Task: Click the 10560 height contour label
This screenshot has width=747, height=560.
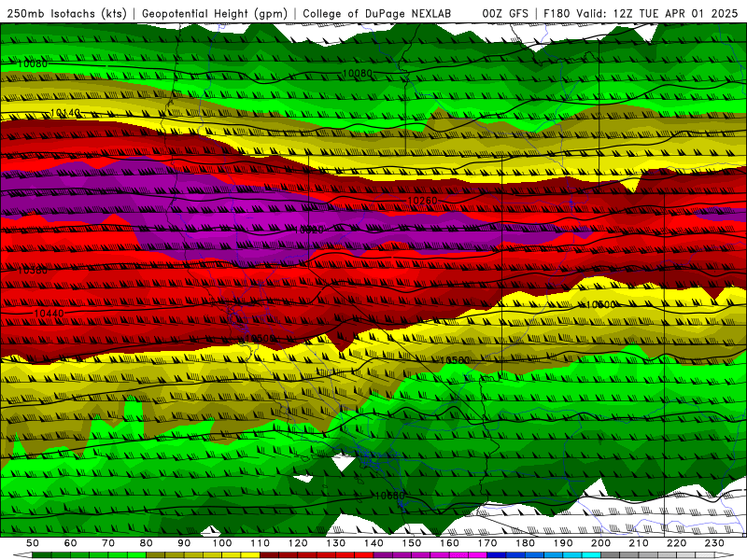Action: tap(455, 360)
